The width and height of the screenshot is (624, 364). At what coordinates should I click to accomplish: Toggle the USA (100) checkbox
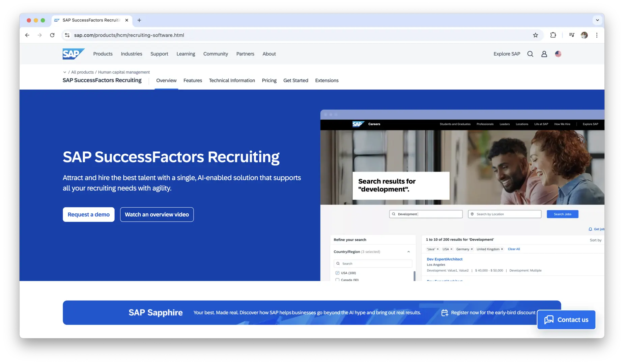tap(337, 273)
